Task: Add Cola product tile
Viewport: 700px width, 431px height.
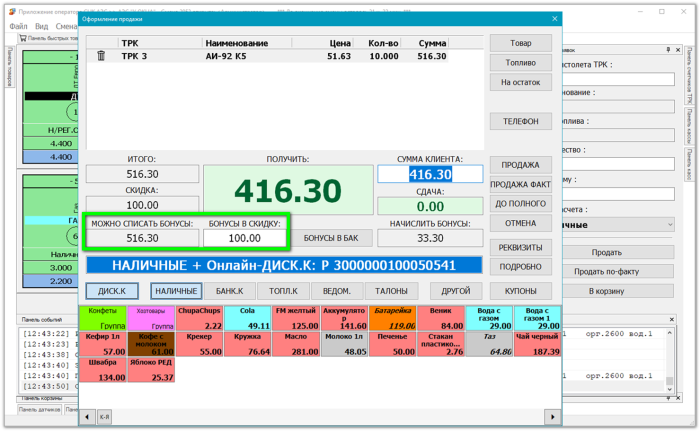Action: click(x=248, y=318)
